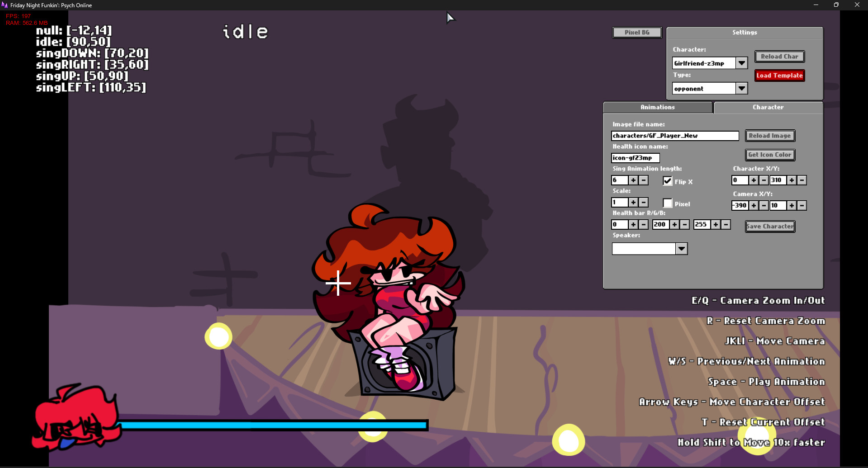The height and width of the screenshot is (468, 868).
Task: Click the large idle animation name label
Action: coord(246,31)
